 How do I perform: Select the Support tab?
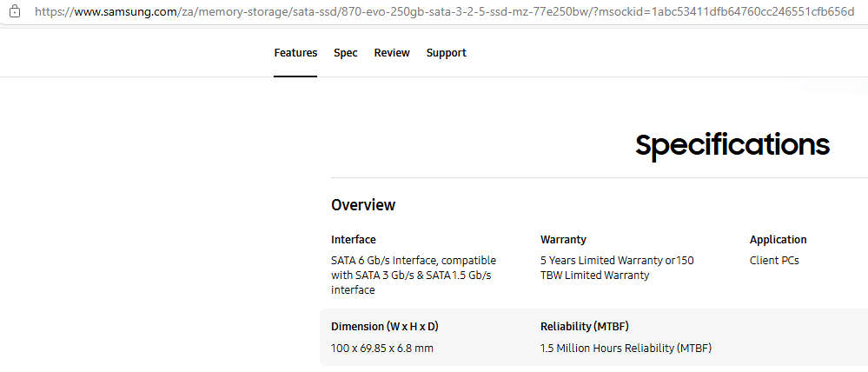tap(446, 53)
